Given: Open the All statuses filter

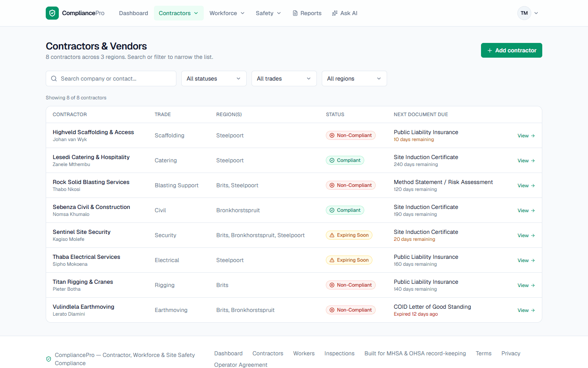Looking at the screenshot, I should 214,79.
